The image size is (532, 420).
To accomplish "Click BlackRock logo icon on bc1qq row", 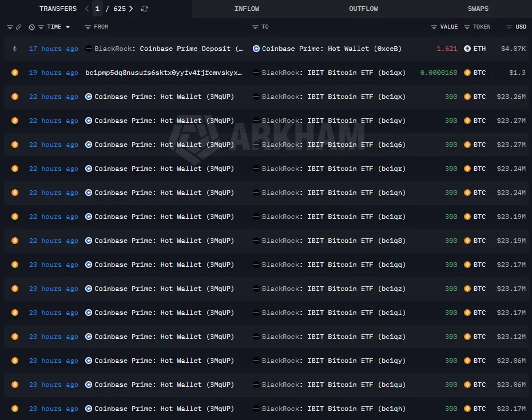I will point(256,265).
